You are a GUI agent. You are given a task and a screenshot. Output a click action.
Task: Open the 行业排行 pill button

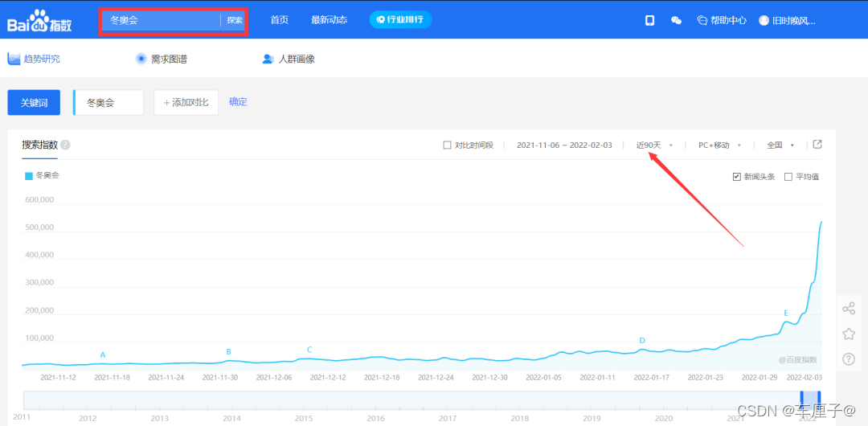pos(401,19)
